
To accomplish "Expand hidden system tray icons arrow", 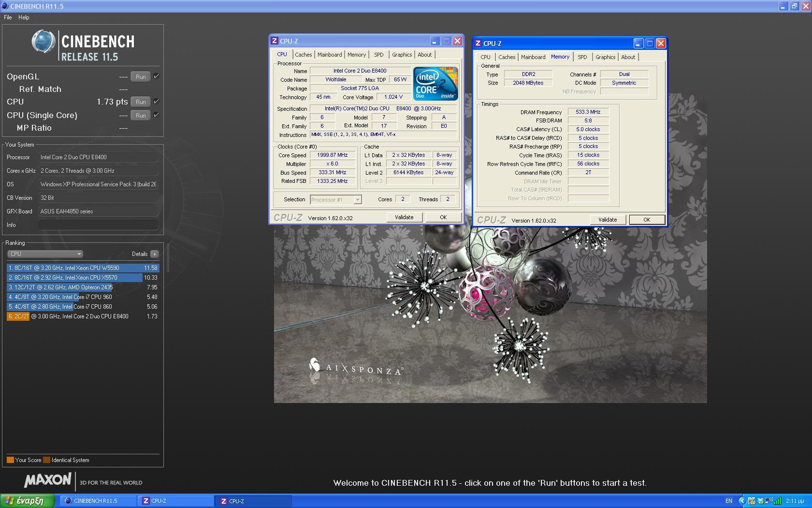I will (x=742, y=501).
